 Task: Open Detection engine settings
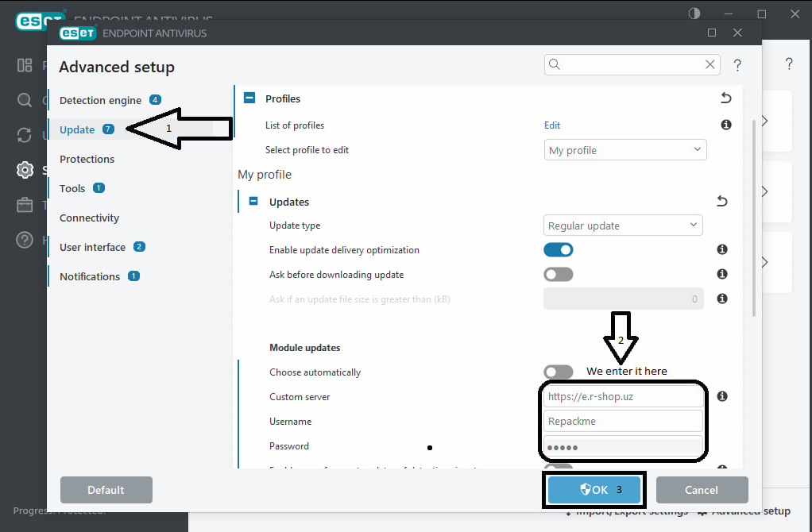pyautogui.click(x=100, y=100)
